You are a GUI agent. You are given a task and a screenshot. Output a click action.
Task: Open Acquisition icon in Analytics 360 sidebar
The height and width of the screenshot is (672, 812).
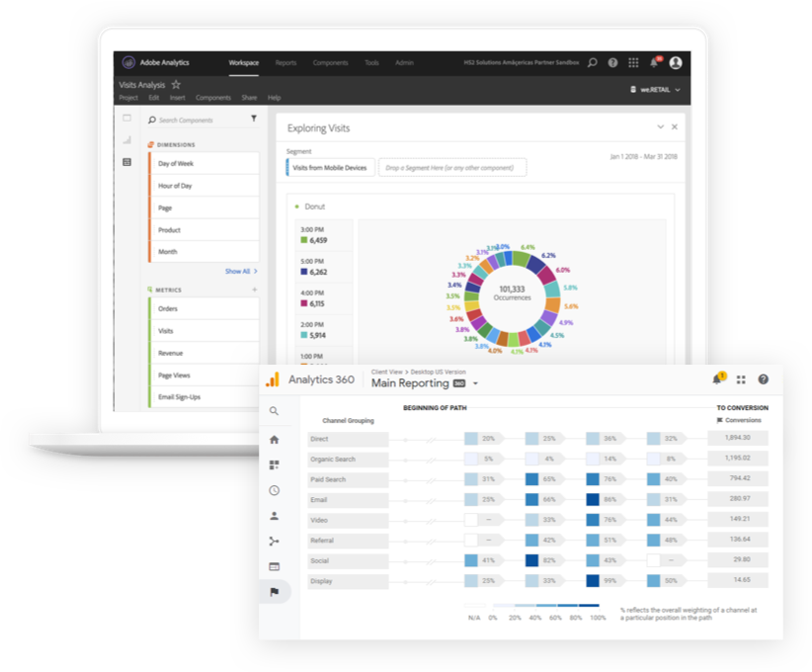point(275,541)
